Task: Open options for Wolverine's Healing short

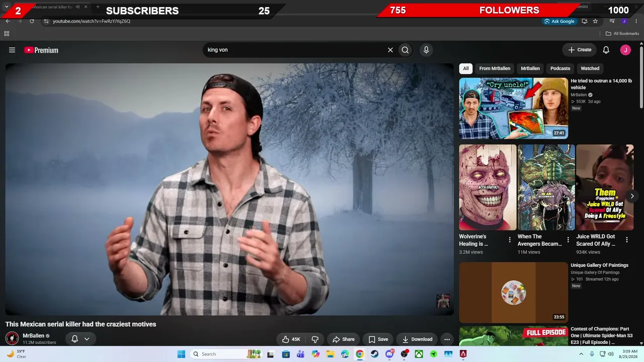Action: pyautogui.click(x=510, y=240)
